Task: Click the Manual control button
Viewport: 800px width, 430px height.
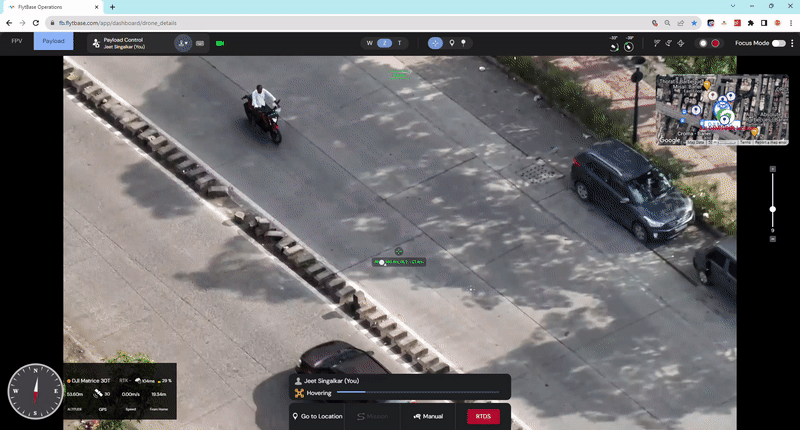Action: coord(428,416)
